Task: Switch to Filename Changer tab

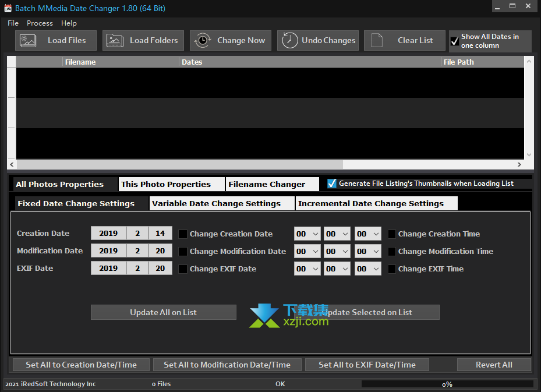Action: click(x=272, y=184)
